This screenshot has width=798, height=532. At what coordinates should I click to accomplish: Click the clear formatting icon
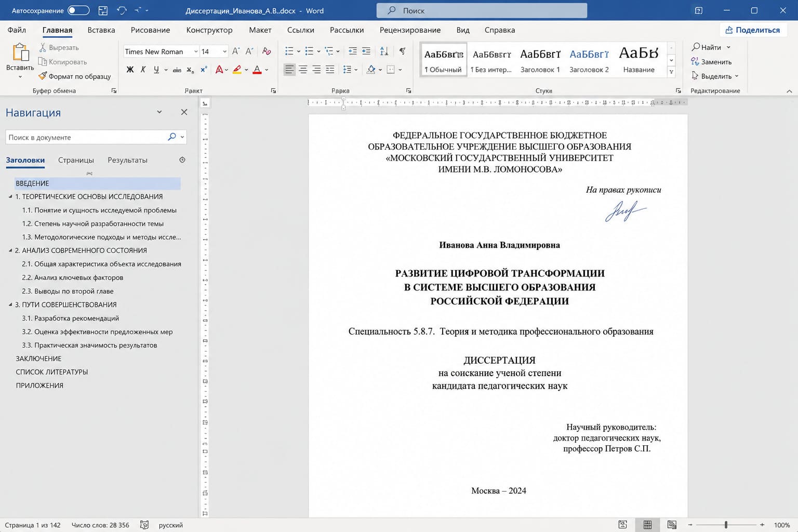point(267,51)
